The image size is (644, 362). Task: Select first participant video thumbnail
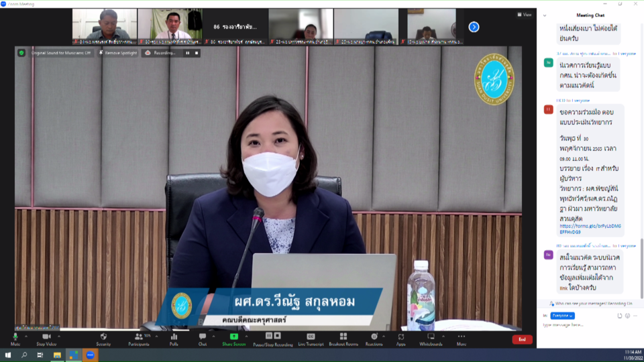(105, 27)
